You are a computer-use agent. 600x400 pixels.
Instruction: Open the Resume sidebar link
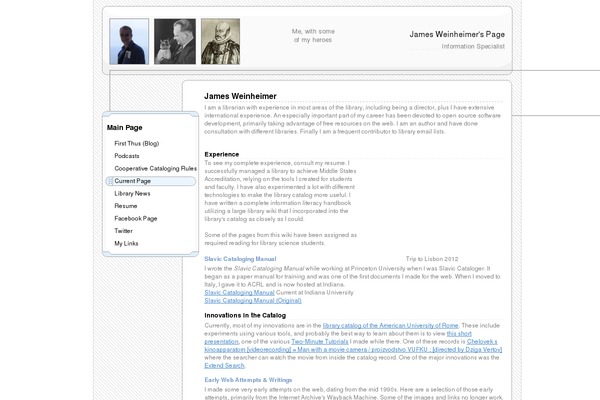coord(126,206)
